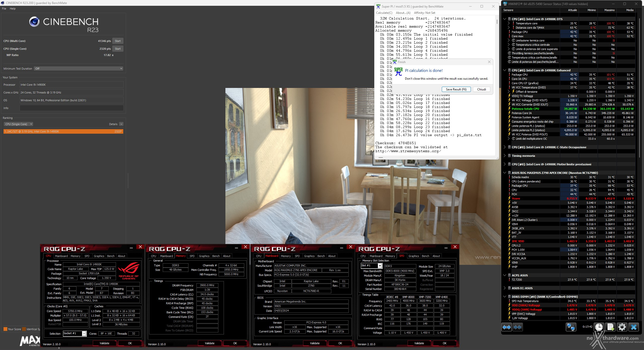Switch to Graphics tab in CPU-Z SPD window
Screen dimensions: 644x350
click(x=414, y=256)
